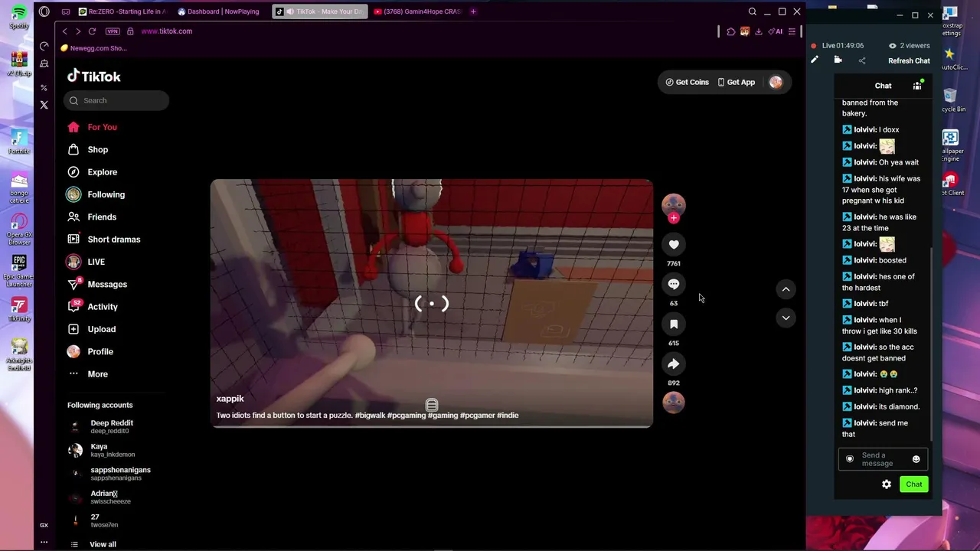Open the Spotify desktop shortcut
Screen dimensions: 980x551
point(19,17)
